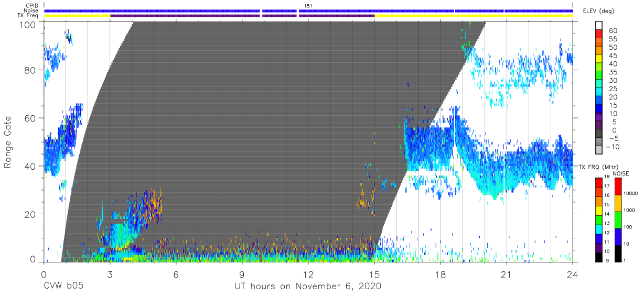This screenshot has height=297, width=644.
Task: Click the "UT hours on November 6, 2020" label
Action: [x=307, y=287]
